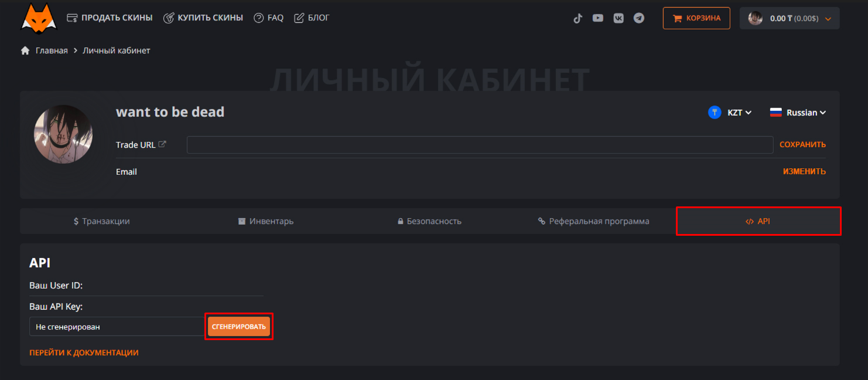Expand the Russian language dropdown
The width and height of the screenshot is (868, 380).
tap(806, 113)
